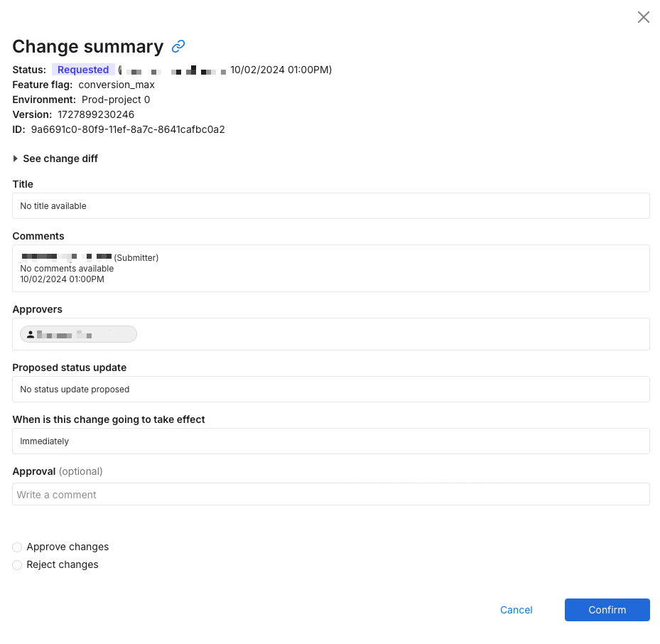Click the ID value starting with 9a6691c0
The width and height of the screenshot is (660, 644).
point(128,129)
